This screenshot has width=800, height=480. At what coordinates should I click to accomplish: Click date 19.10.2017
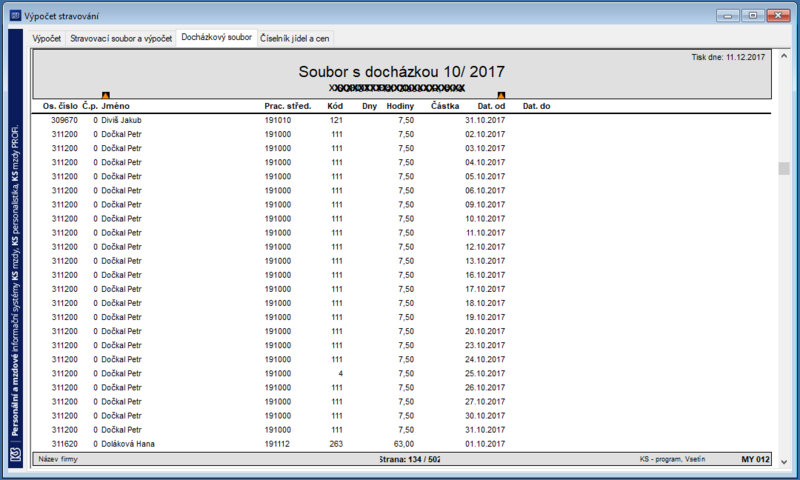485,317
